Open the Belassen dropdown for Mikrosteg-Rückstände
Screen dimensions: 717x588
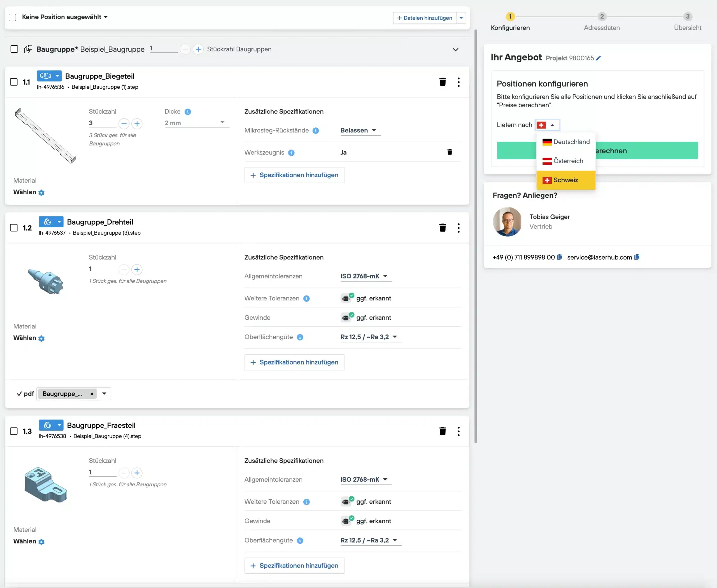point(360,130)
